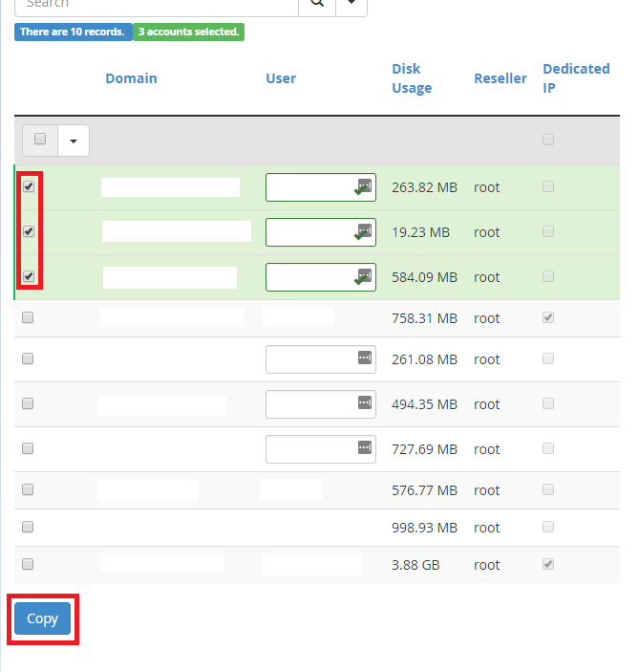
Task: Select the account using 758.31 MB
Action: coord(28,317)
